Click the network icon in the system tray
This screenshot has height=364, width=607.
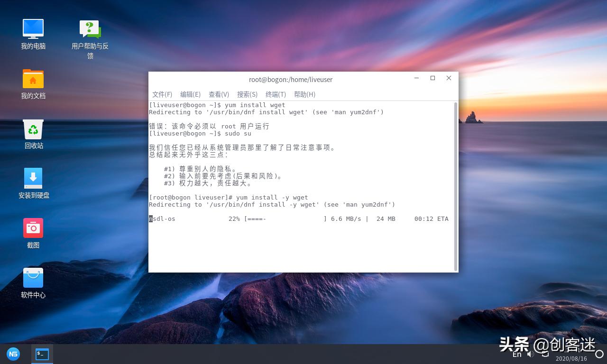coord(544,354)
